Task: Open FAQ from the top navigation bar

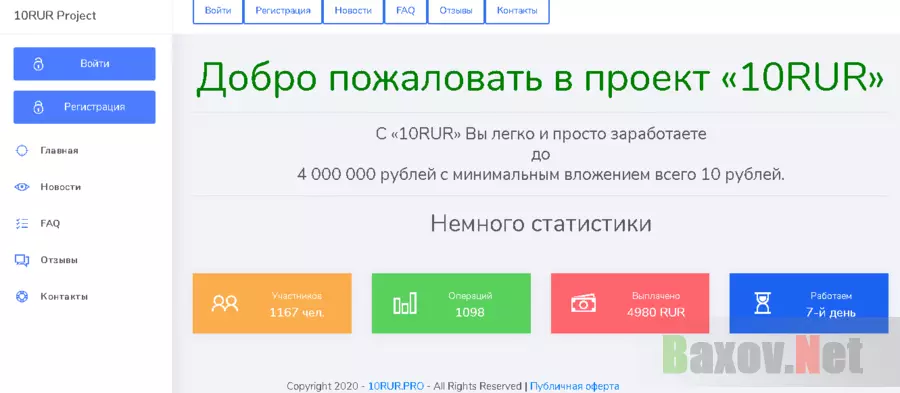Action: click(x=405, y=11)
